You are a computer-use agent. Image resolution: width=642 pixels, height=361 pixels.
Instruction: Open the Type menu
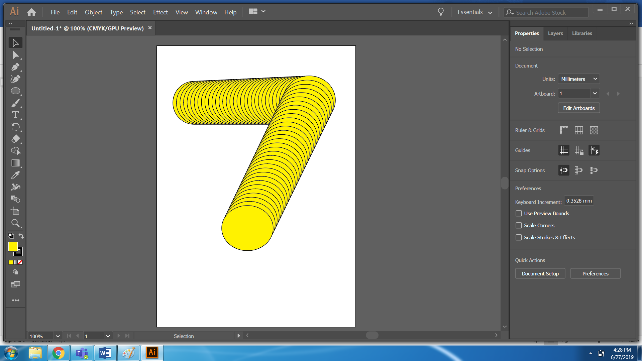pos(116,12)
